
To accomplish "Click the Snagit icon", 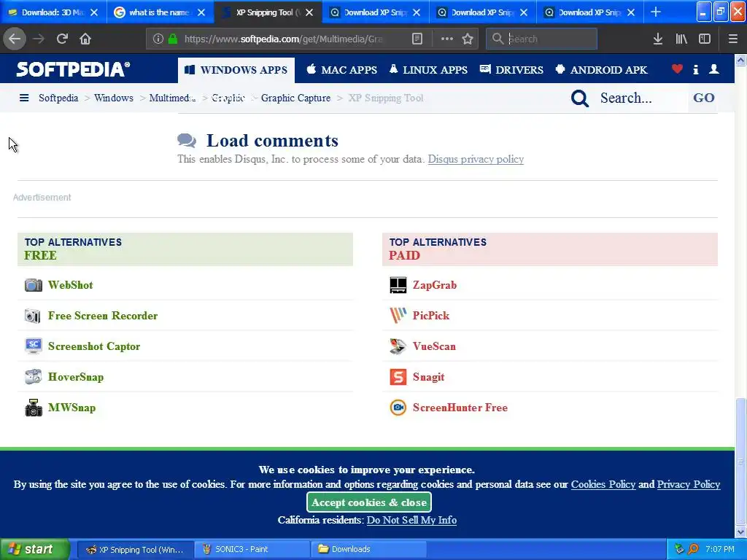I will (398, 377).
